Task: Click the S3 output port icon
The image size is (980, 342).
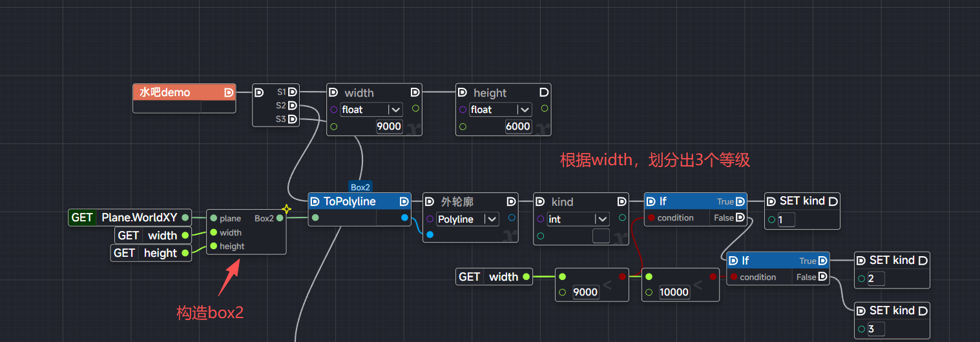Action: [292, 119]
